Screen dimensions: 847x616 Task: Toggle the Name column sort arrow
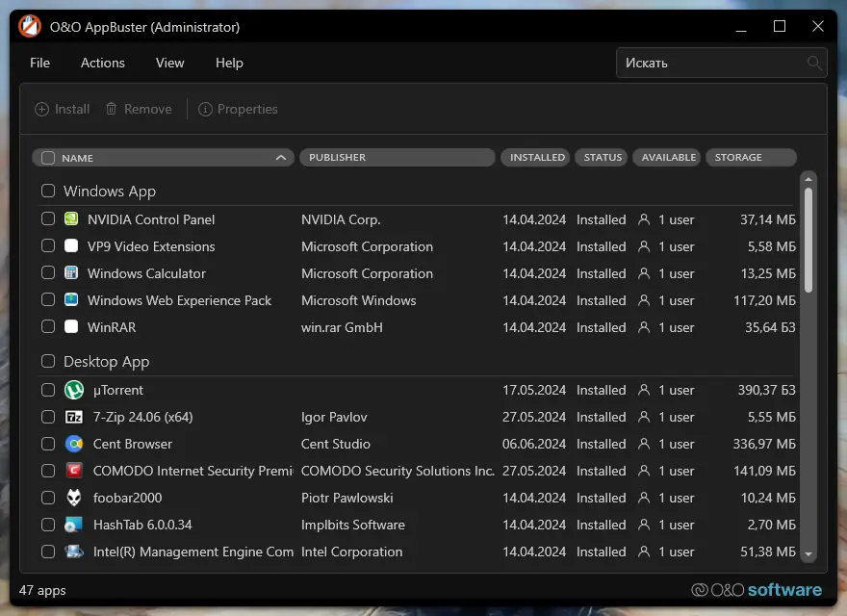(x=280, y=158)
